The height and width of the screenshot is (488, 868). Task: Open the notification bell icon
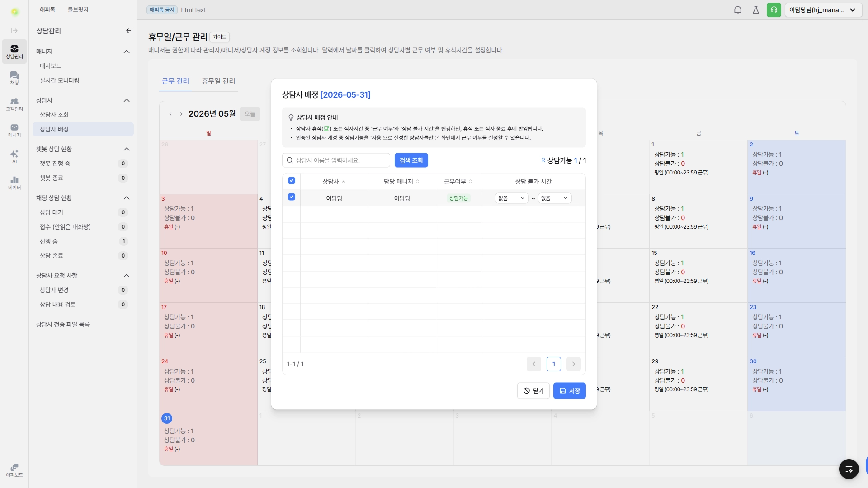coord(738,10)
